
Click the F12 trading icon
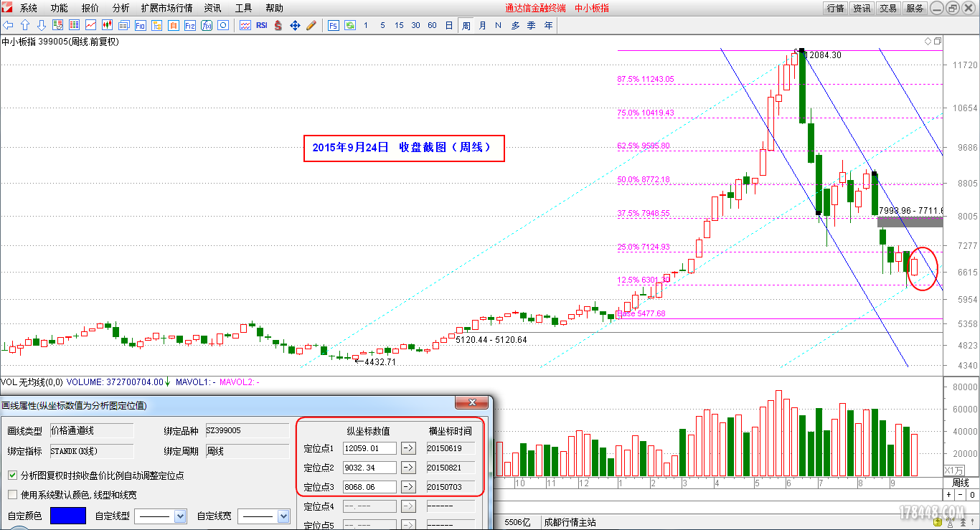click(x=190, y=25)
